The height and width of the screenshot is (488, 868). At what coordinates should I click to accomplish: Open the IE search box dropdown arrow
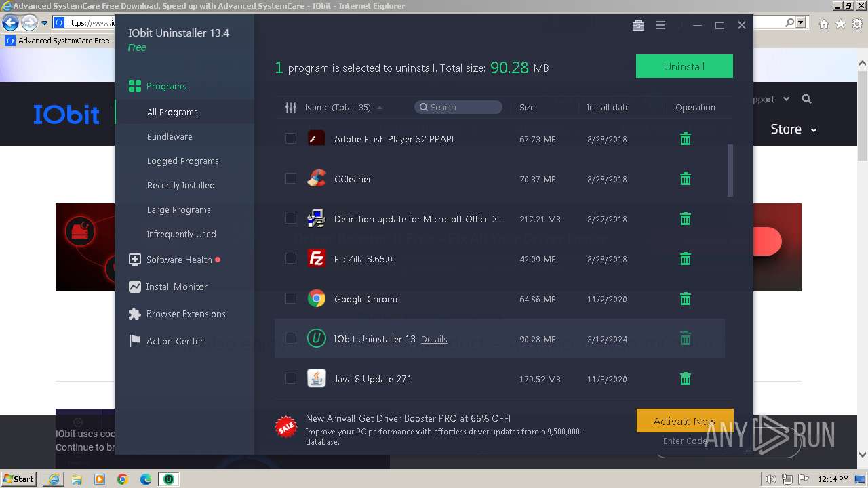[x=801, y=22]
